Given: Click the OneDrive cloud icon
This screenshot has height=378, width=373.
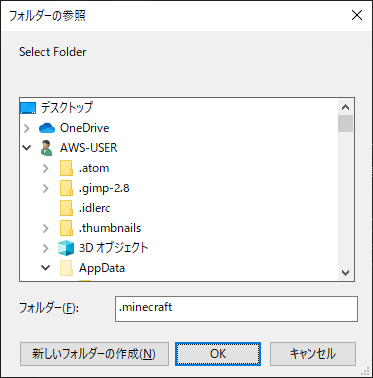Looking at the screenshot, I should 47,128.
